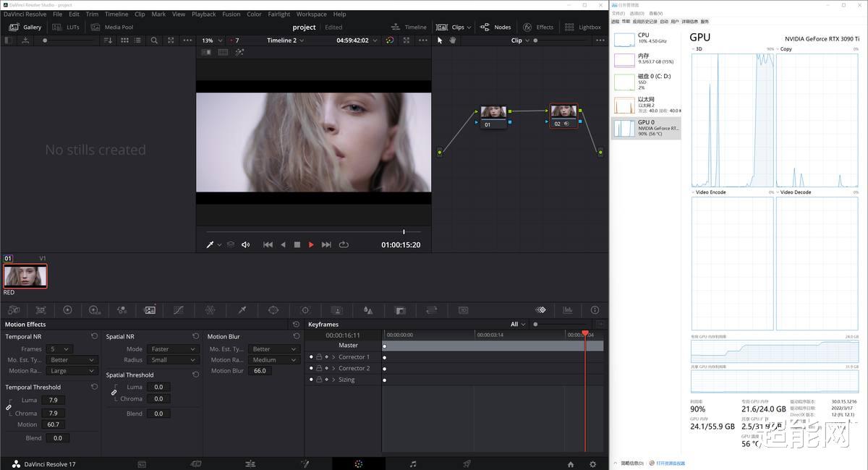868x470 pixels.
Task: Toggle lock on Corrector 1 keyframe track
Action: (x=319, y=357)
